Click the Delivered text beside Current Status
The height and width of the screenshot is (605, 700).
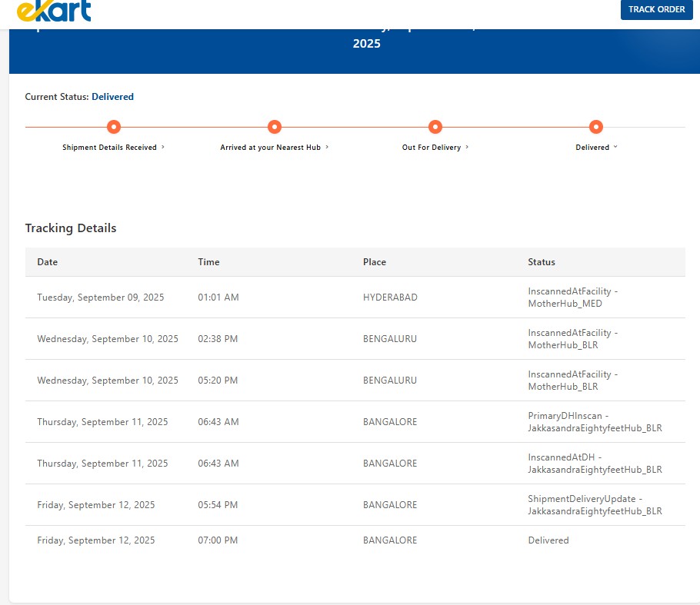click(112, 97)
